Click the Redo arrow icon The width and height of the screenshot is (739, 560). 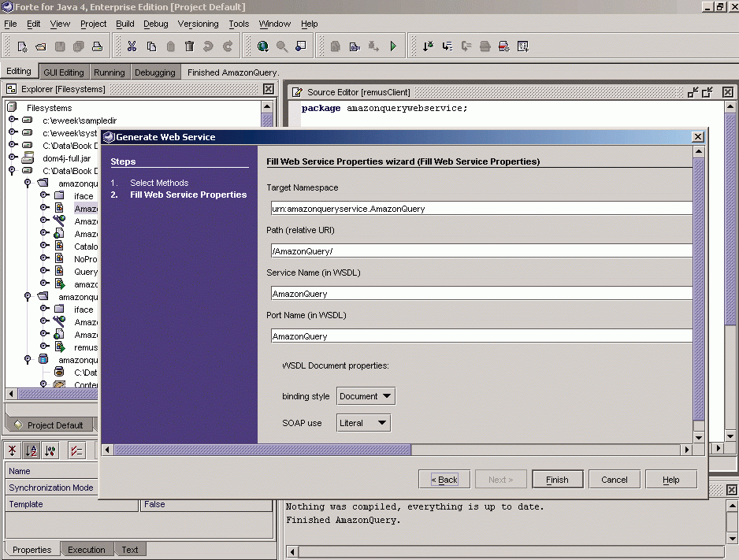click(228, 46)
